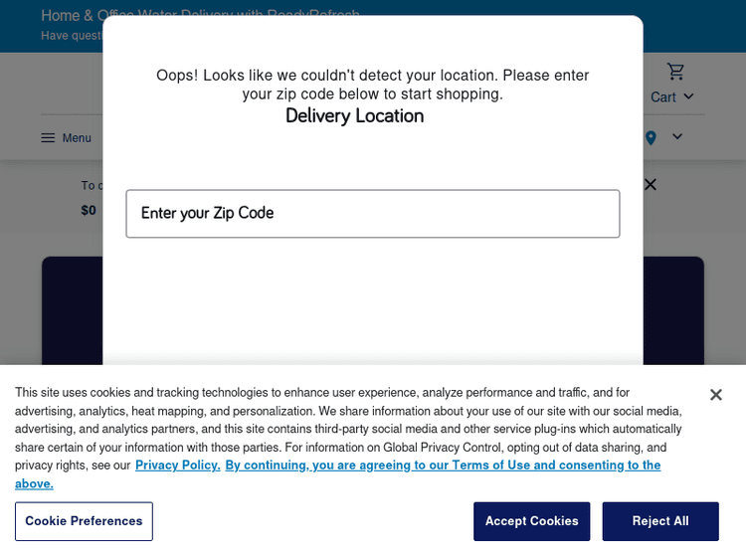Open Cookie Preferences

(84, 521)
